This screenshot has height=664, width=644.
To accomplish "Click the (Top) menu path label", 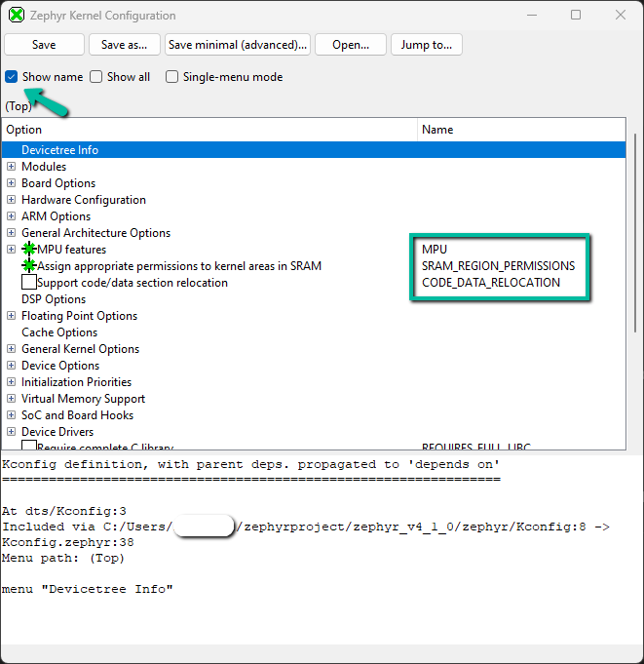I will [19, 106].
